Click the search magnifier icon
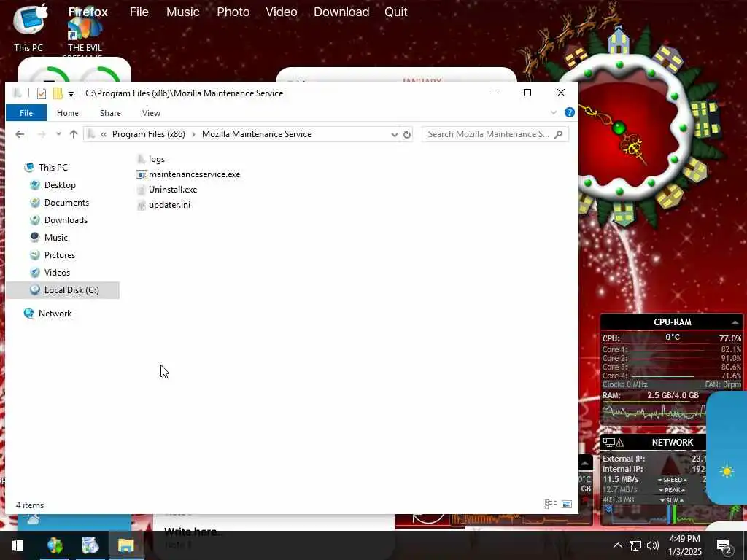747x560 pixels. tap(559, 134)
